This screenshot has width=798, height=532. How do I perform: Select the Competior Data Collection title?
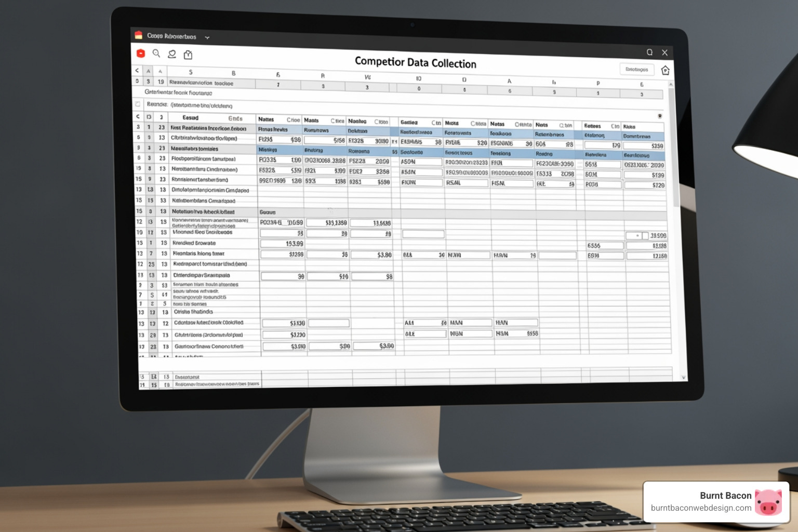point(415,62)
